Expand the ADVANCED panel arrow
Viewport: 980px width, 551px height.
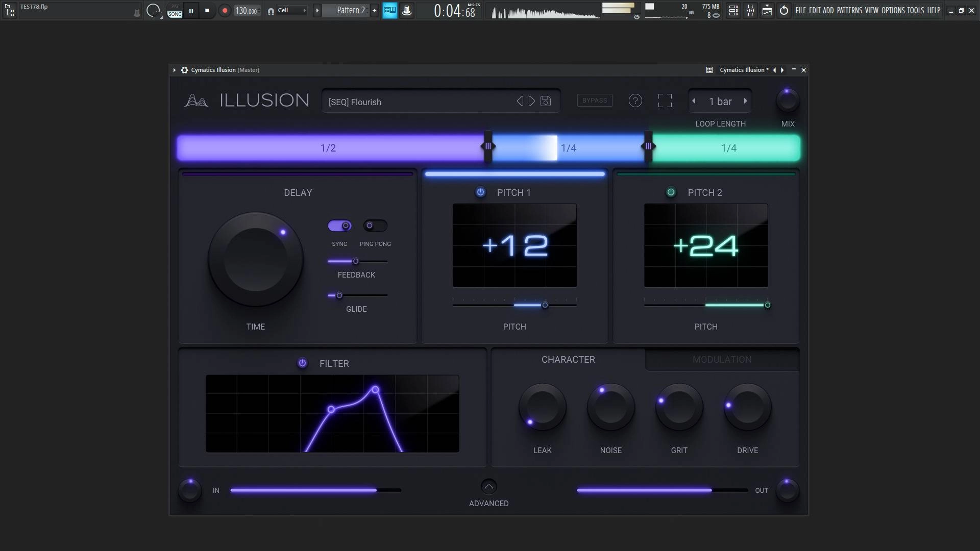[x=488, y=487]
